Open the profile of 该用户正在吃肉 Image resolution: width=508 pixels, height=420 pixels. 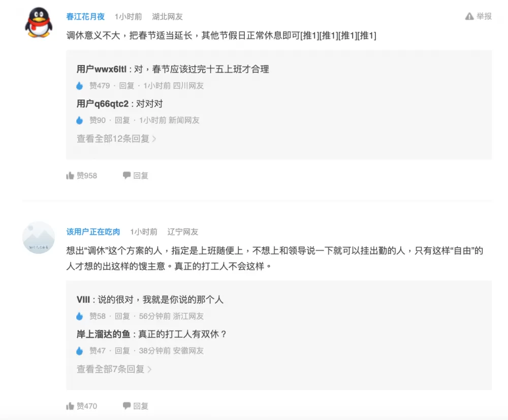click(x=93, y=232)
